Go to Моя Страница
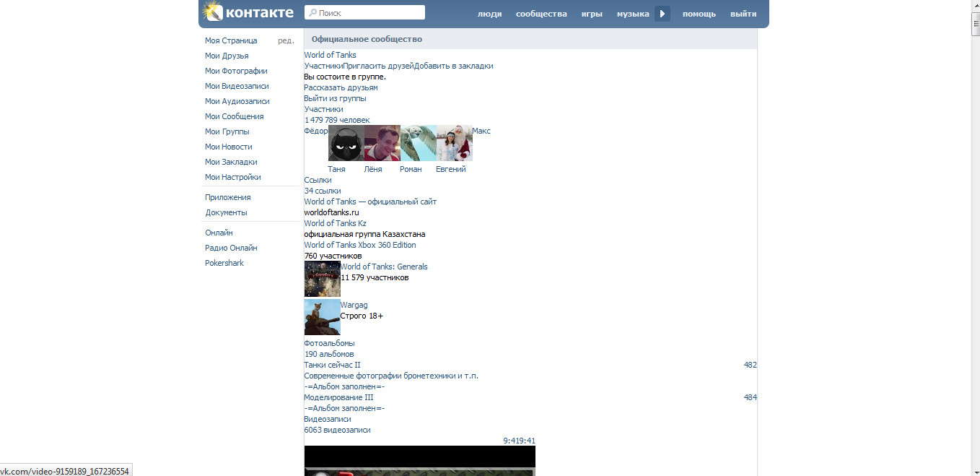The width and height of the screenshot is (980, 476). [231, 40]
